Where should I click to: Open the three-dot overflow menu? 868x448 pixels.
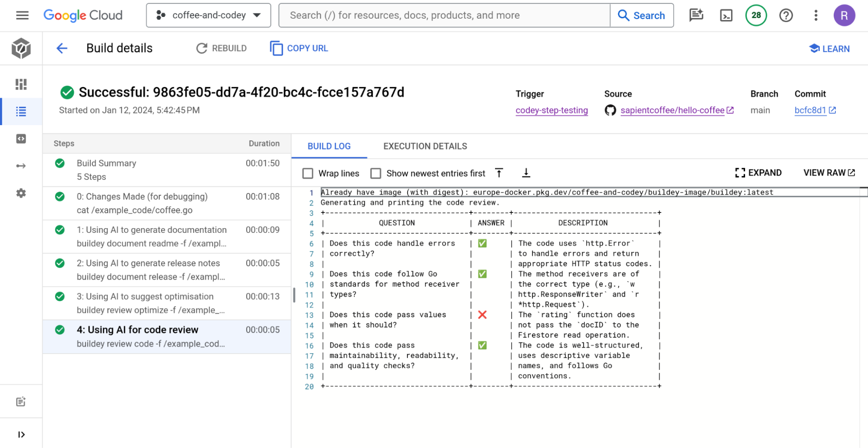click(x=816, y=15)
